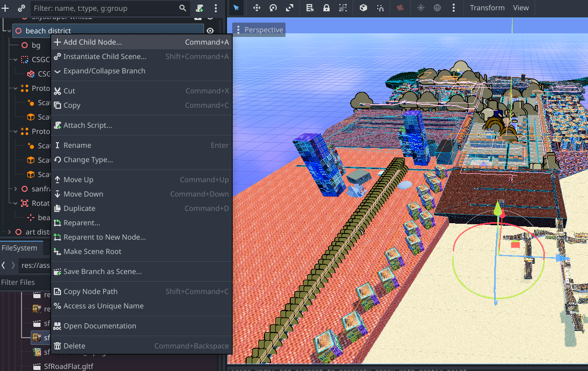Choose Add Child Node from context menu
The image size is (588, 371).
click(141, 42)
